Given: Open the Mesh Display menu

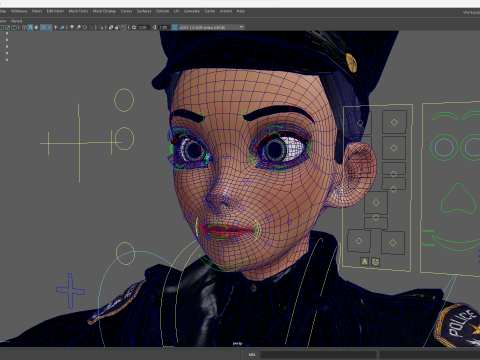Looking at the screenshot, I should (x=104, y=11).
